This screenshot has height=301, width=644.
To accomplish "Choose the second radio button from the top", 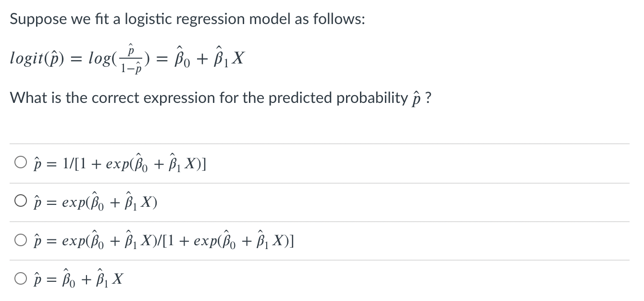I will tap(20, 201).
